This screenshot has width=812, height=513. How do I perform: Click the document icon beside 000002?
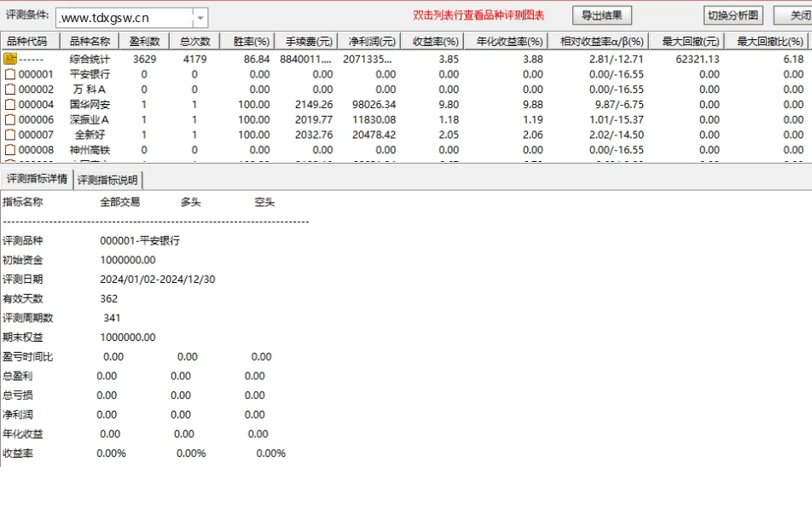(10, 89)
